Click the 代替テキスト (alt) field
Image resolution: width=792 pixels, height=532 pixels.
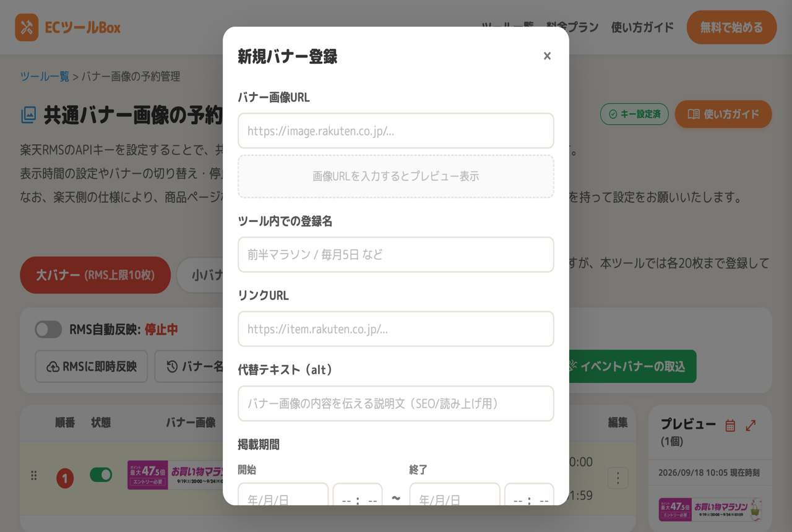coord(396,403)
